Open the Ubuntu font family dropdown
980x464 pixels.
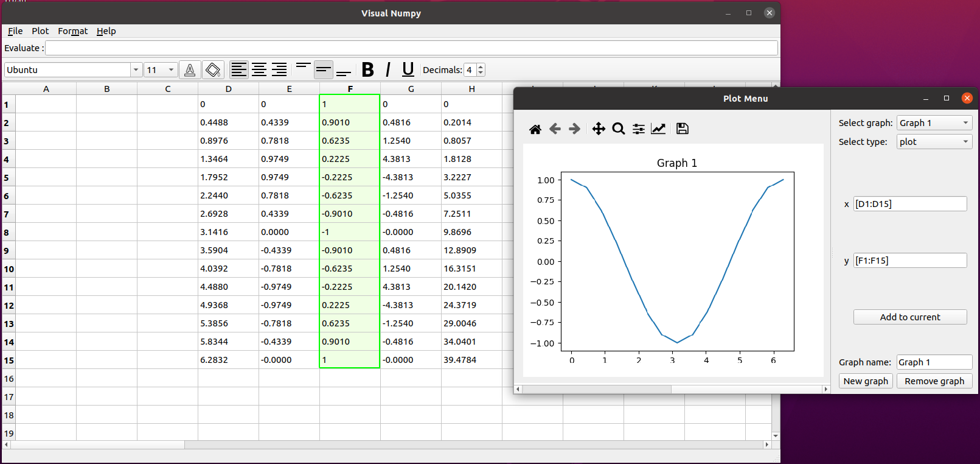coord(74,70)
